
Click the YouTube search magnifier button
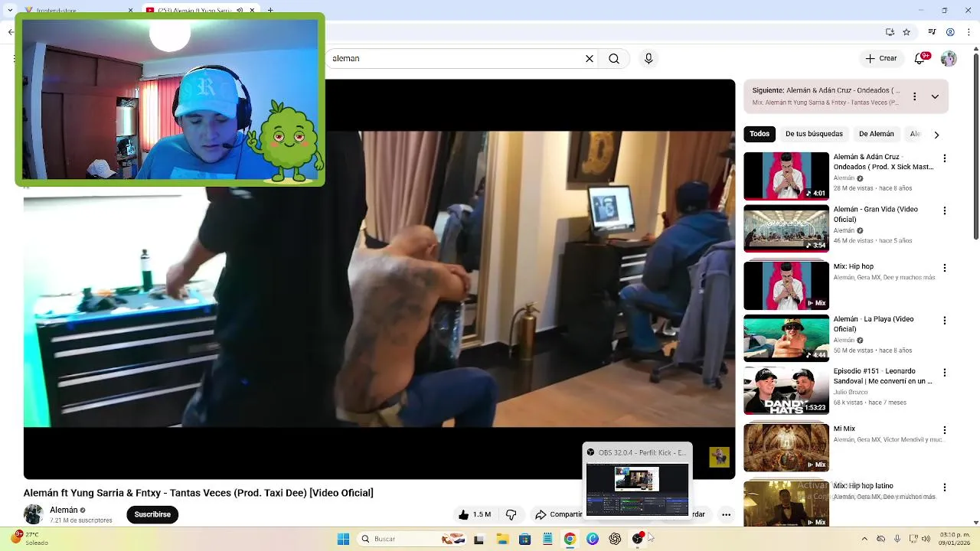614,58
